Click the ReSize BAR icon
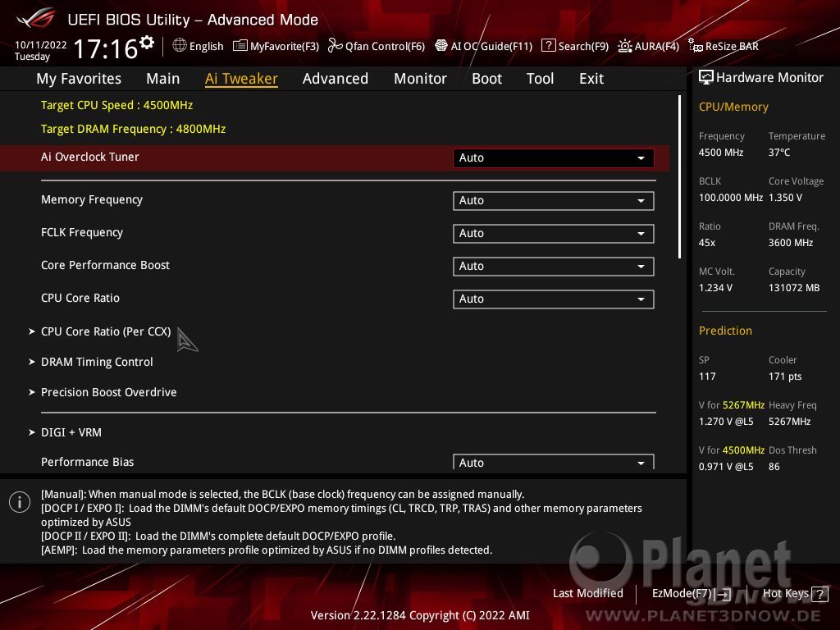Screen dimensions: 840x630 click(696, 46)
